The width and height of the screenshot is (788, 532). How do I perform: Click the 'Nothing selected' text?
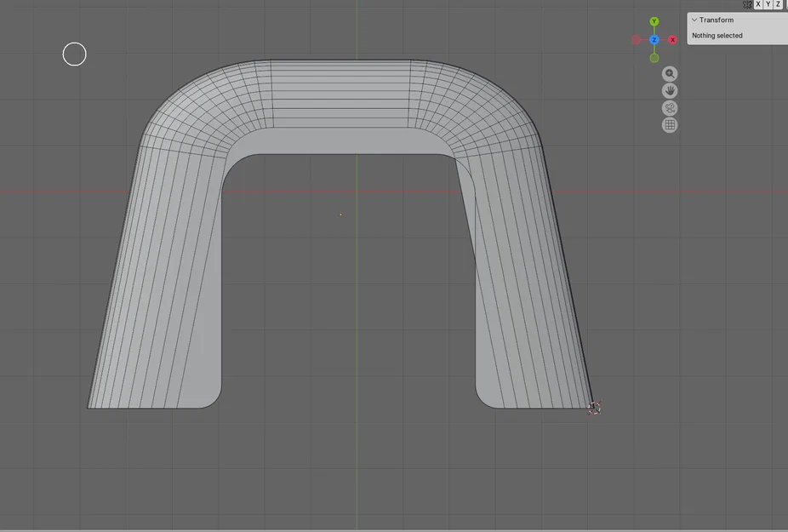point(717,36)
